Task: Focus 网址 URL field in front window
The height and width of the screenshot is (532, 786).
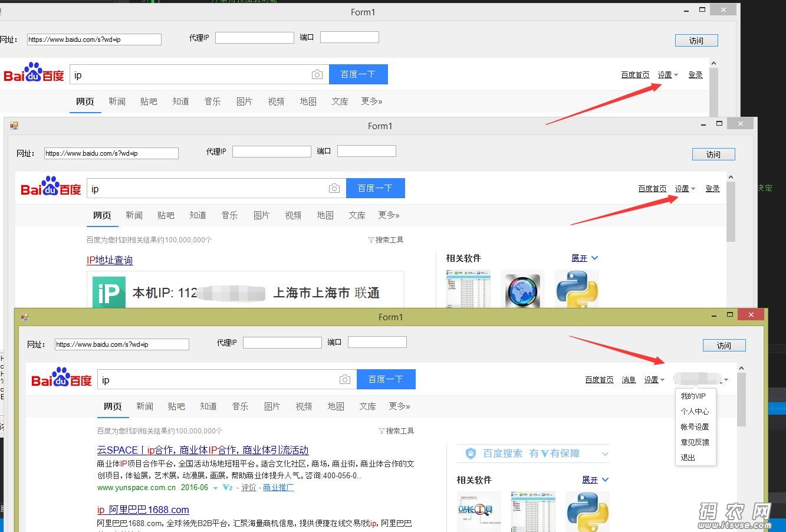Action: click(122, 344)
